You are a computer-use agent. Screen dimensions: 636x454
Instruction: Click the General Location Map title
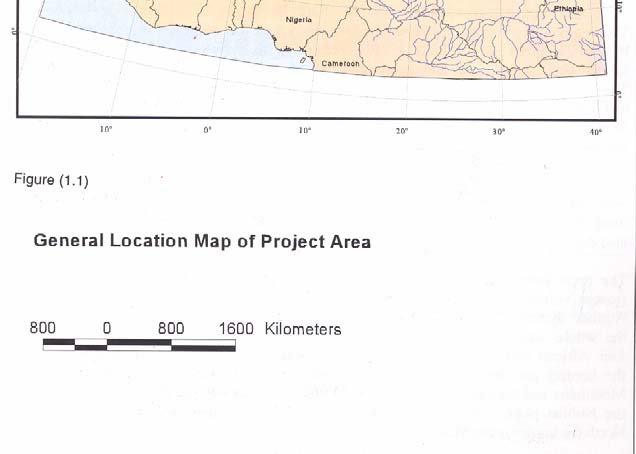coord(202,241)
